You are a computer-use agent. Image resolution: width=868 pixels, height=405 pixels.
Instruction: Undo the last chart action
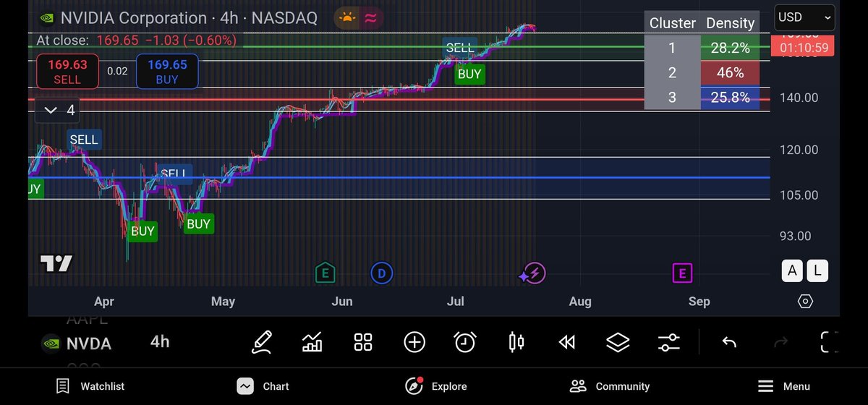coord(729,342)
